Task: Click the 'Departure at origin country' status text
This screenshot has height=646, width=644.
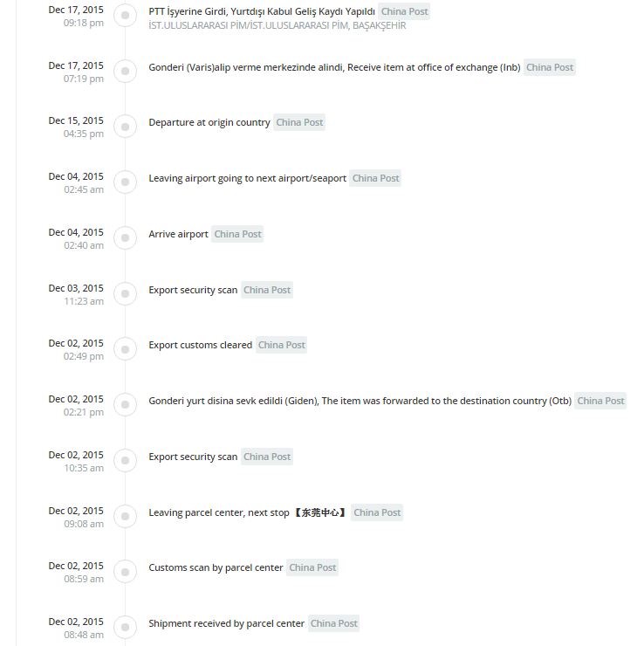Action: pos(209,123)
